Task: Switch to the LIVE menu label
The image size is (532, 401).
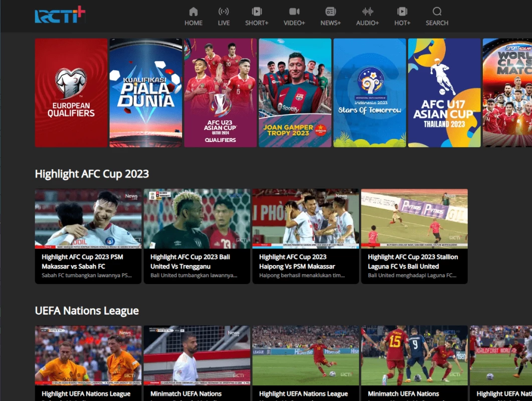Action: coord(224,23)
